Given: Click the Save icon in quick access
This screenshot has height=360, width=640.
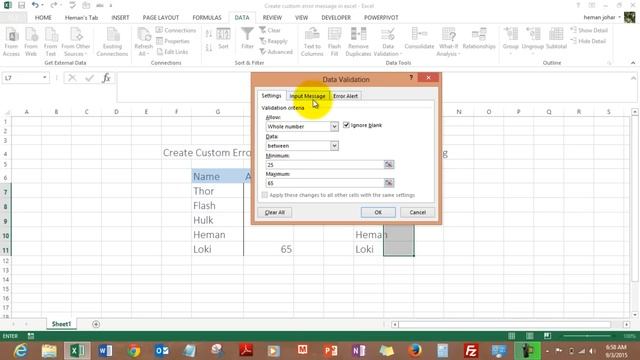Looking at the screenshot, I should [22, 5].
